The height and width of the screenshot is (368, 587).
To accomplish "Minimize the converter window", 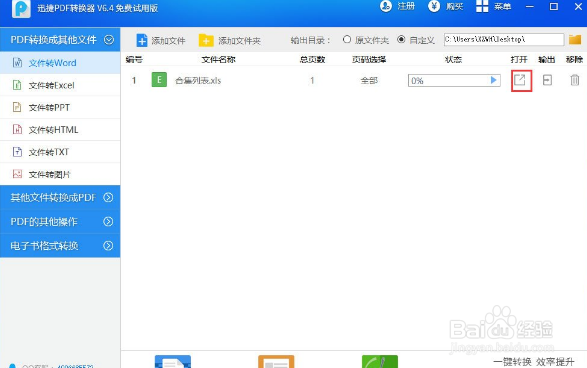I will click(x=529, y=6).
